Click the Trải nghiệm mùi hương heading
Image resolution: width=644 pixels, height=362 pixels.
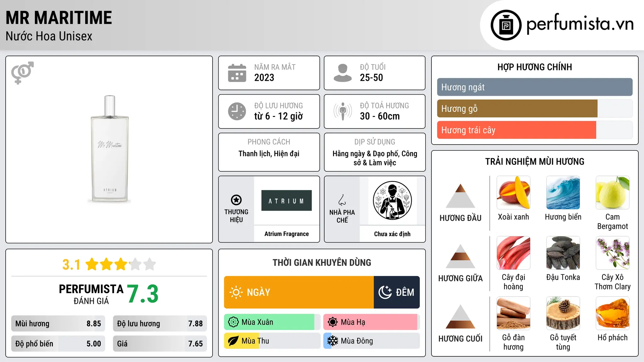[535, 162]
